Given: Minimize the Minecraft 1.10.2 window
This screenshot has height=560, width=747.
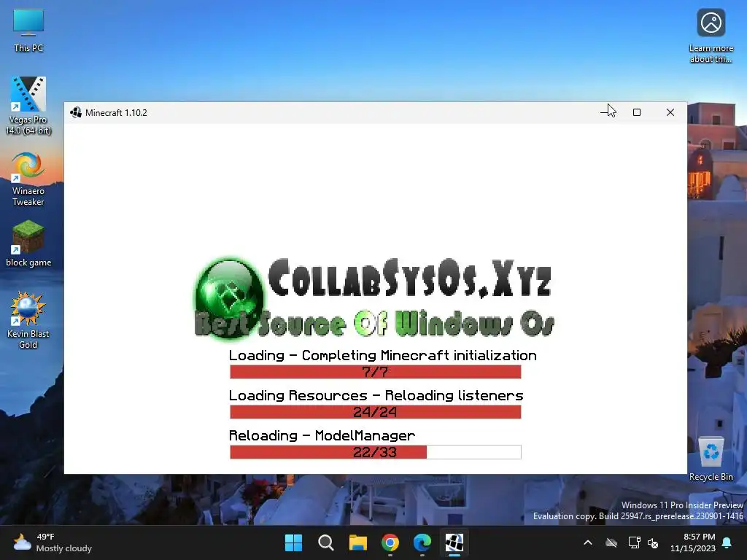Looking at the screenshot, I should click(x=604, y=112).
